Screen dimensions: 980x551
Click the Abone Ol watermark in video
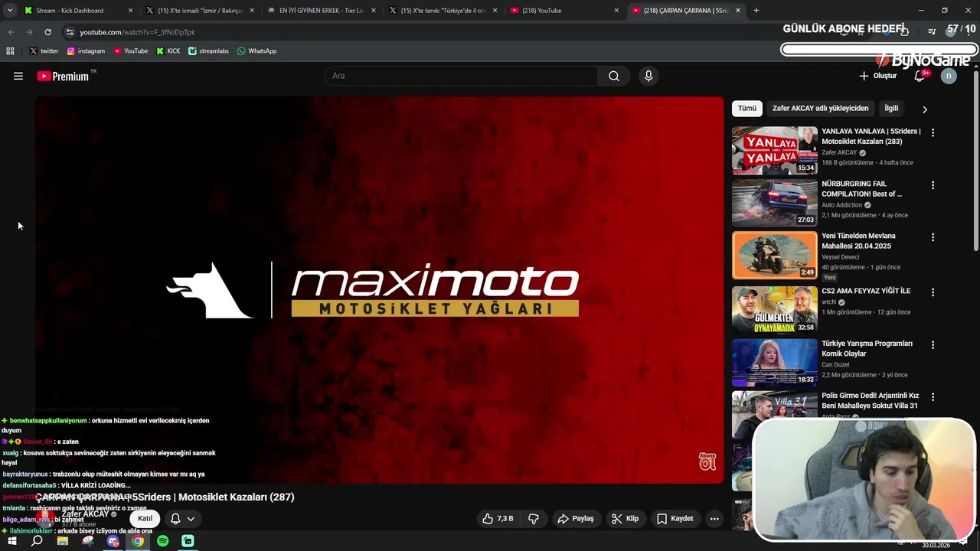coord(707,461)
